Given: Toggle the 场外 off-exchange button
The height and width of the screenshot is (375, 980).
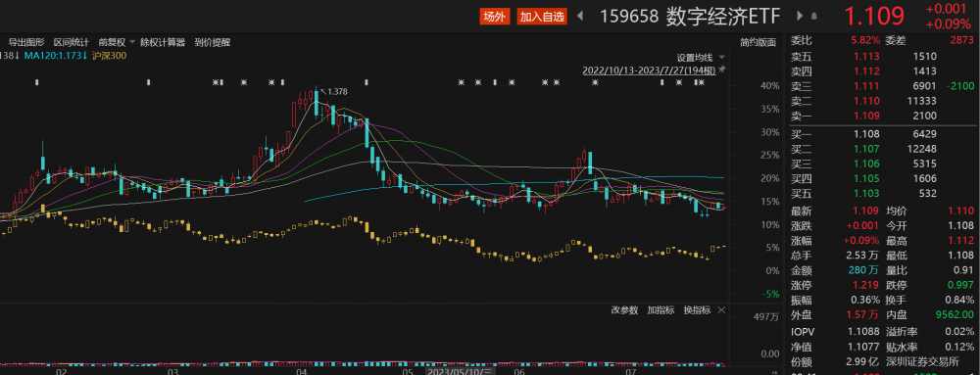Looking at the screenshot, I should click(495, 17).
